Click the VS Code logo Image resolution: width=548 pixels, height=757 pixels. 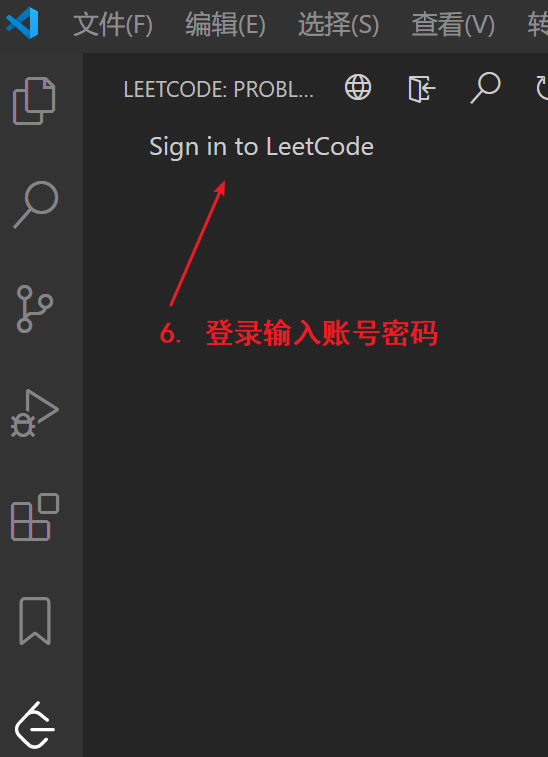coord(22,23)
